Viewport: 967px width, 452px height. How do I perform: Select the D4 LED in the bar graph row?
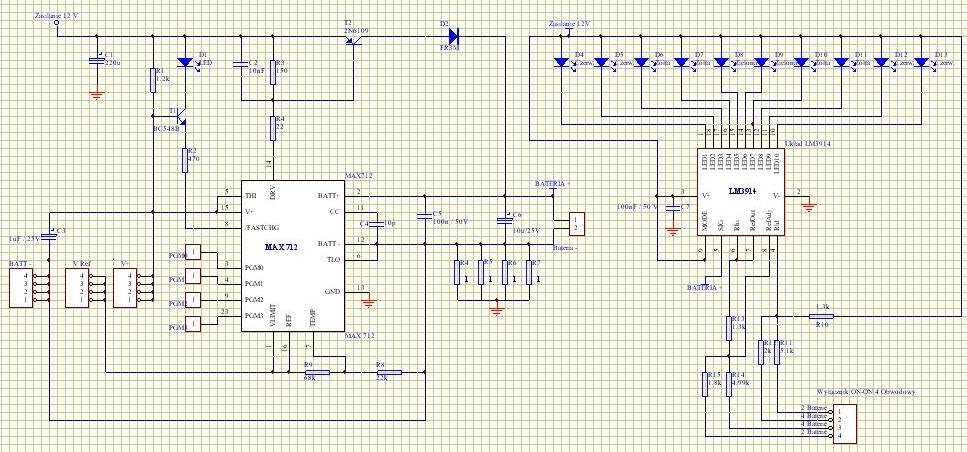click(x=561, y=63)
